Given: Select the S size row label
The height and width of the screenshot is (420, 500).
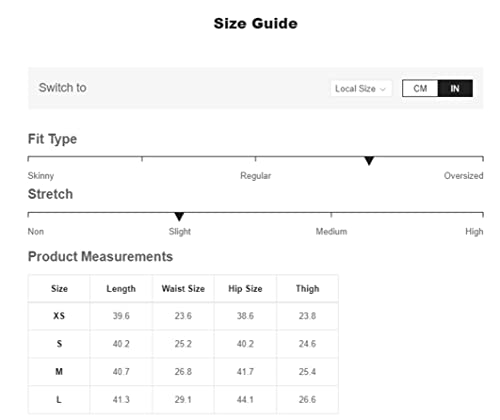Looking at the screenshot, I should click(x=59, y=344).
